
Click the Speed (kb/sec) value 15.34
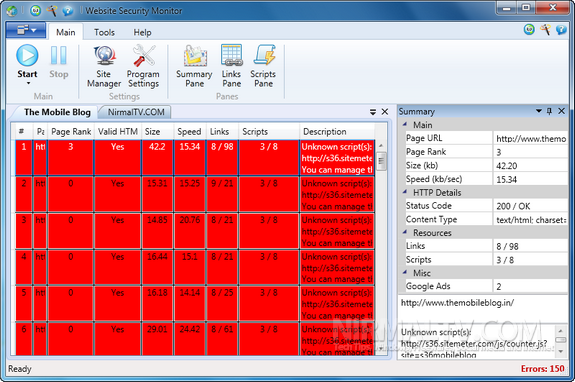pos(531,179)
